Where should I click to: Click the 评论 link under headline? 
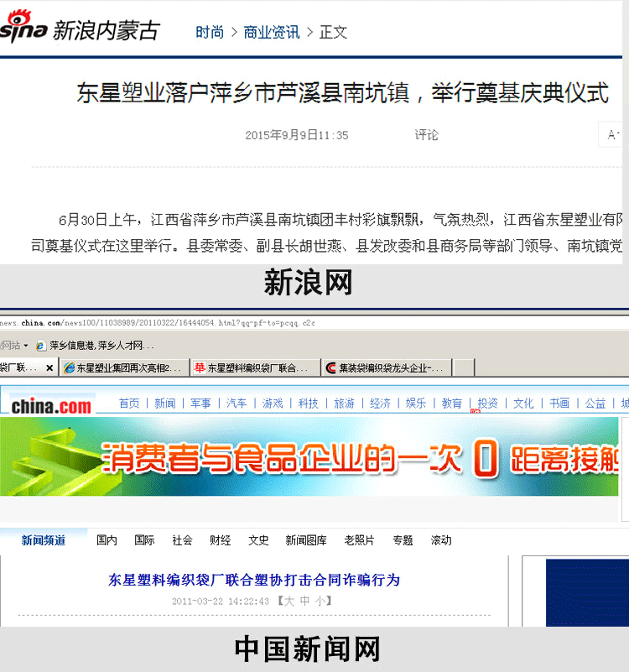426,135
